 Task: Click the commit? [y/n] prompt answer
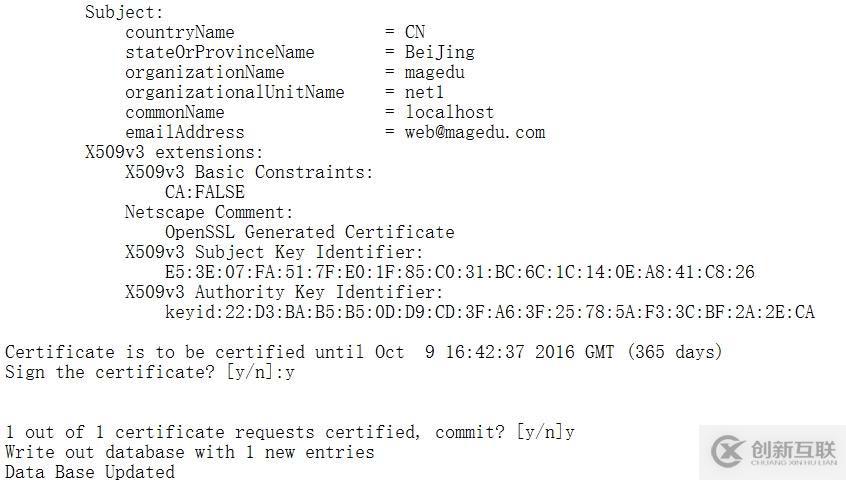(x=570, y=432)
